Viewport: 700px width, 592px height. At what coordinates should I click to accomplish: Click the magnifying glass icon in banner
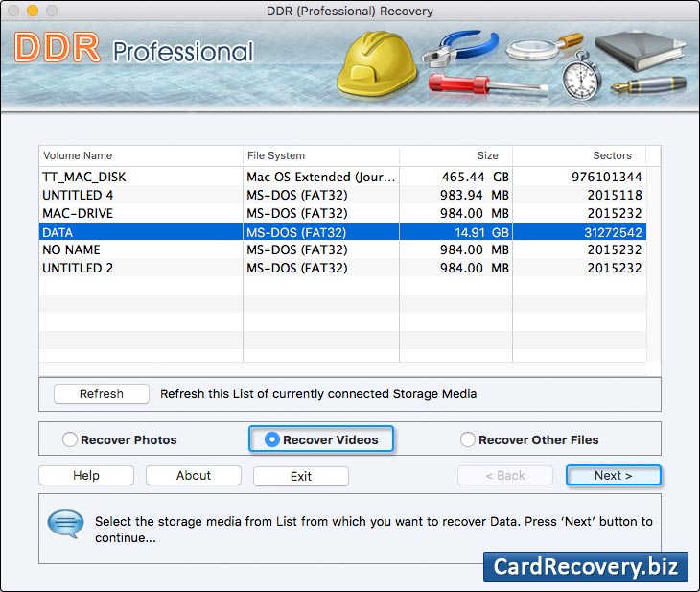point(545,47)
